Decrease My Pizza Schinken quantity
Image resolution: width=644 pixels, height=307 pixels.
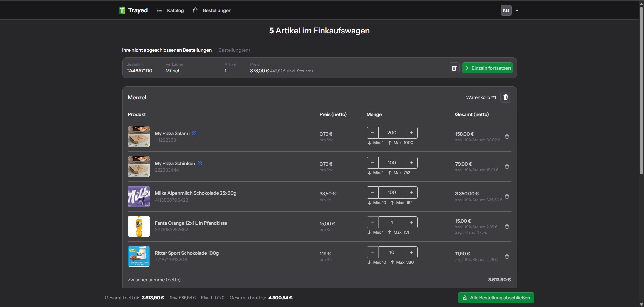click(x=372, y=163)
